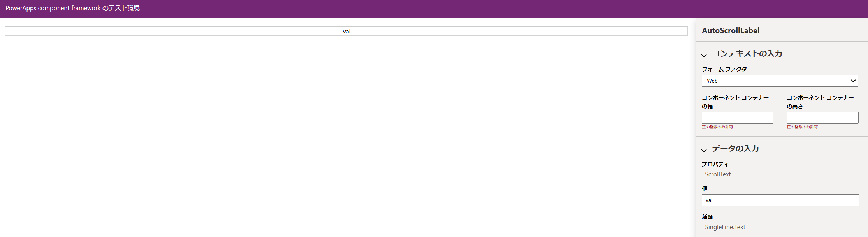Click the AutoScrollLabel panel title
This screenshot has width=868, height=237.
tap(731, 30)
